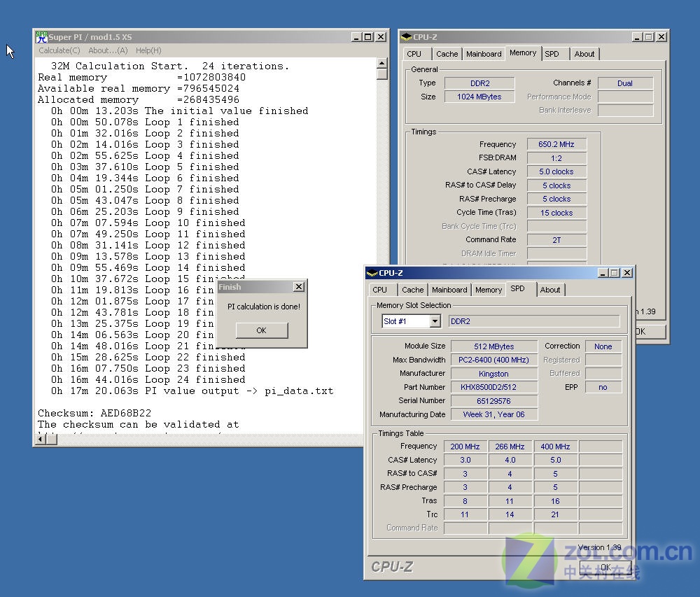The image size is (700, 597).
Task: Click the front CPU-Z window chip icon
Action: [x=372, y=273]
